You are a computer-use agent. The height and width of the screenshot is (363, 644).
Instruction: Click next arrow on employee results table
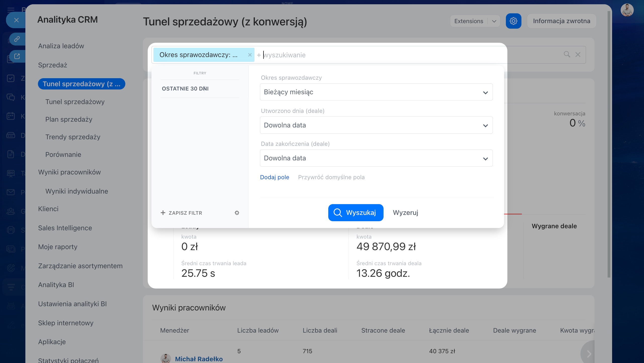coord(589,354)
